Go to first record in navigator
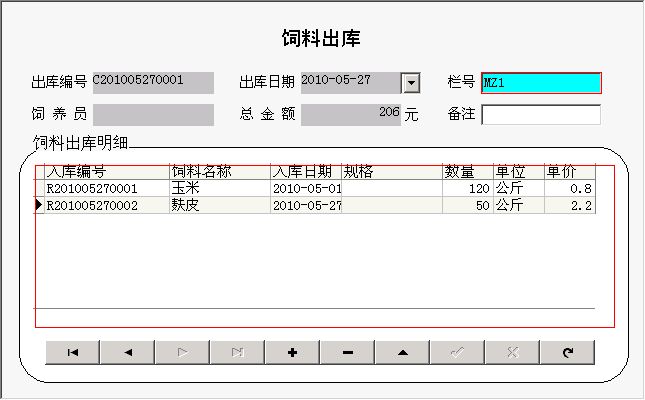645x400 pixels. (x=73, y=352)
